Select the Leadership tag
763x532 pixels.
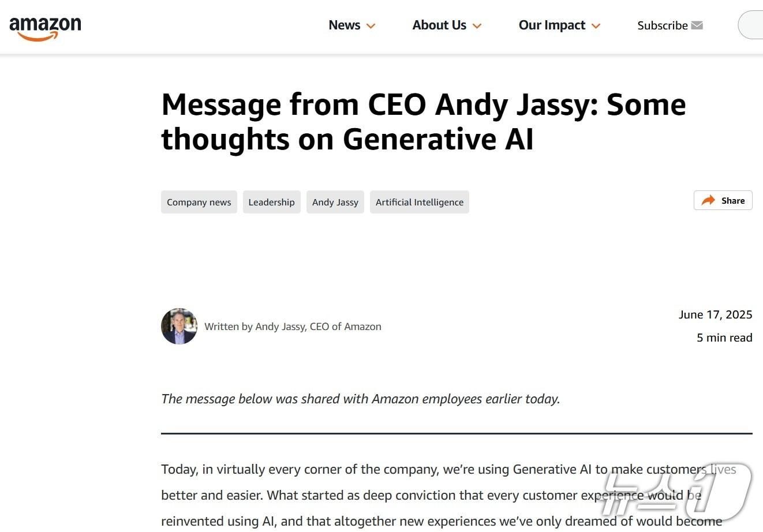click(271, 202)
